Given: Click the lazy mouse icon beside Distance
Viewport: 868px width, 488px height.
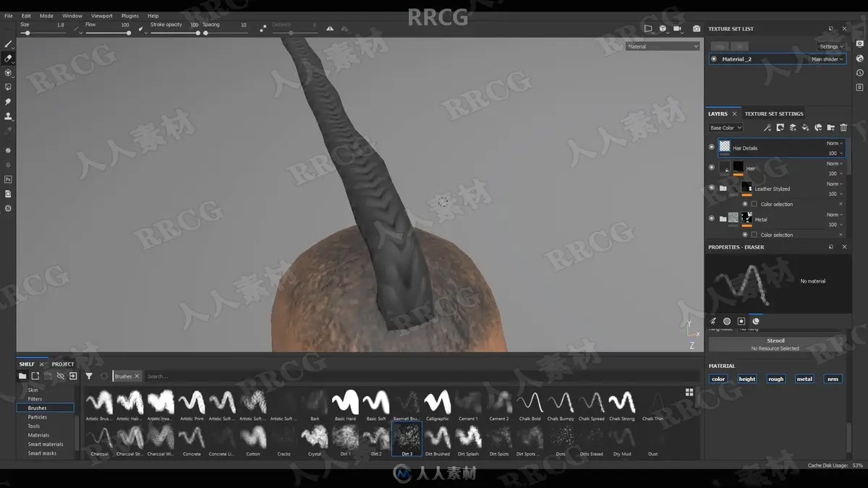Looking at the screenshot, I should (263, 28).
